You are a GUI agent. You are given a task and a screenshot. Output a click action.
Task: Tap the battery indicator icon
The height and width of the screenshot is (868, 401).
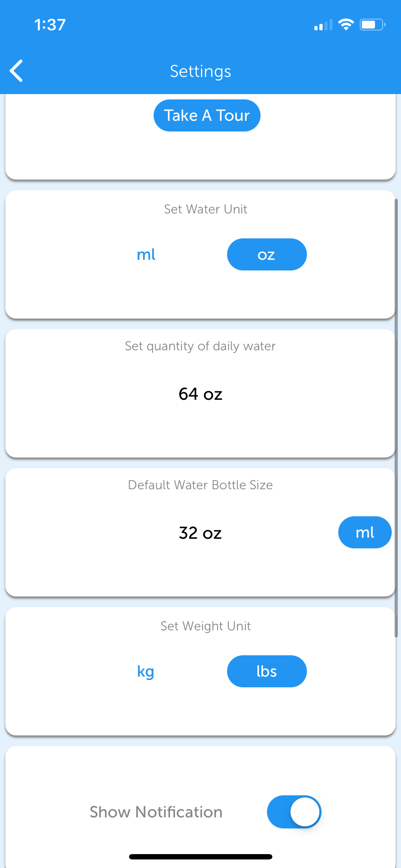[x=372, y=25]
